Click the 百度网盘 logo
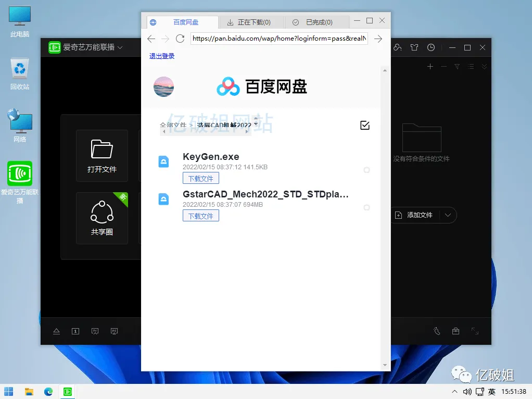Screen dimensions: 532x399 coord(262,86)
